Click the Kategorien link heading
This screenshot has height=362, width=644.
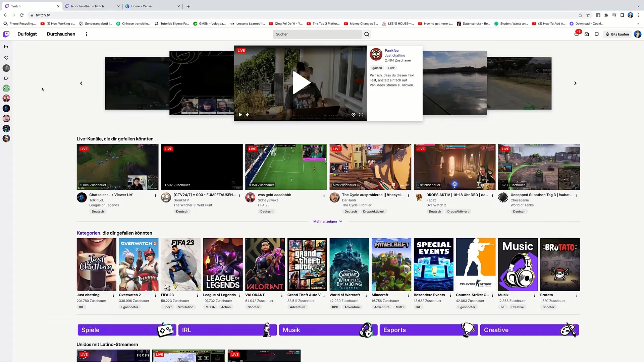pos(88,233)
